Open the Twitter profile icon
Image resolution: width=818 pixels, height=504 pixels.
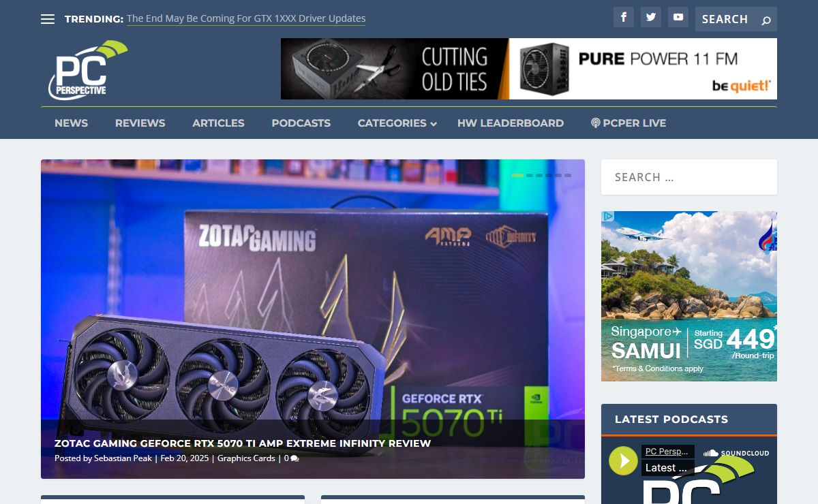coord(651,17)
